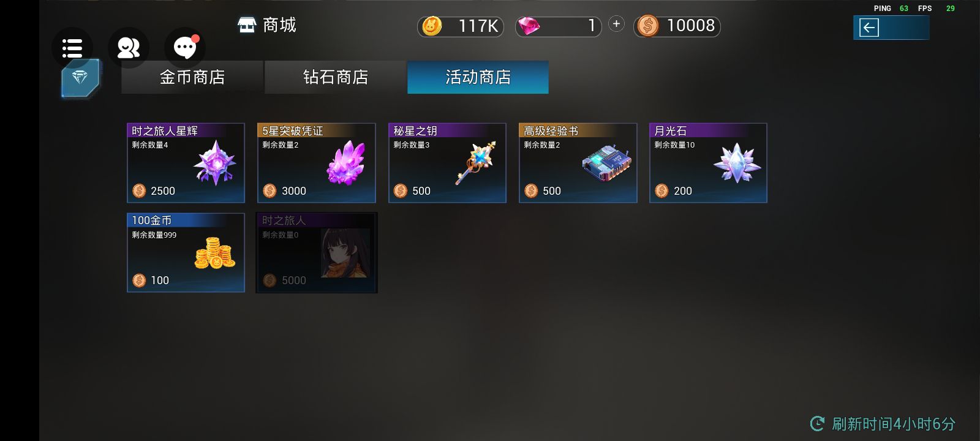The width and height of the screenshot is (980, 441).
Task: Select the 5星突破凭证 crystal item
Action: coord(316,163)
